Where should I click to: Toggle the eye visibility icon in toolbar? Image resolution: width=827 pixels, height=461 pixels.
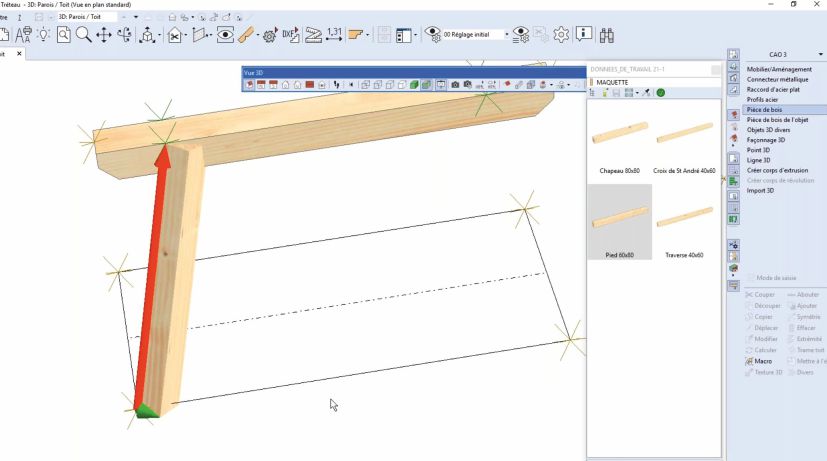(226, 35)
